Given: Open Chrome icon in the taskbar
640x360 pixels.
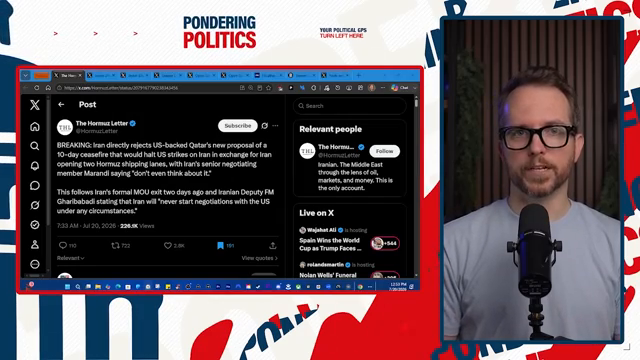Looking at the screenshot, I should tap(360, 287).
